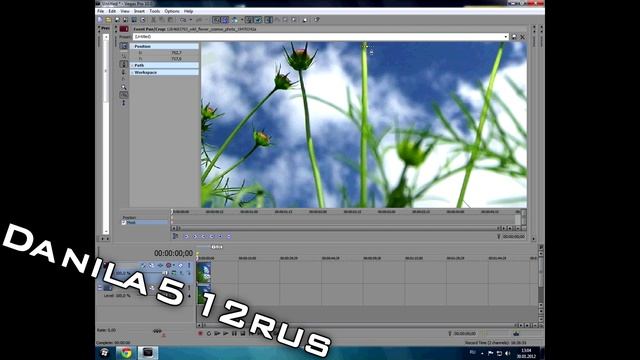
Task: Open the Undo history dropdown arrow
Action: pyautogui.click(x=191, y=20)
